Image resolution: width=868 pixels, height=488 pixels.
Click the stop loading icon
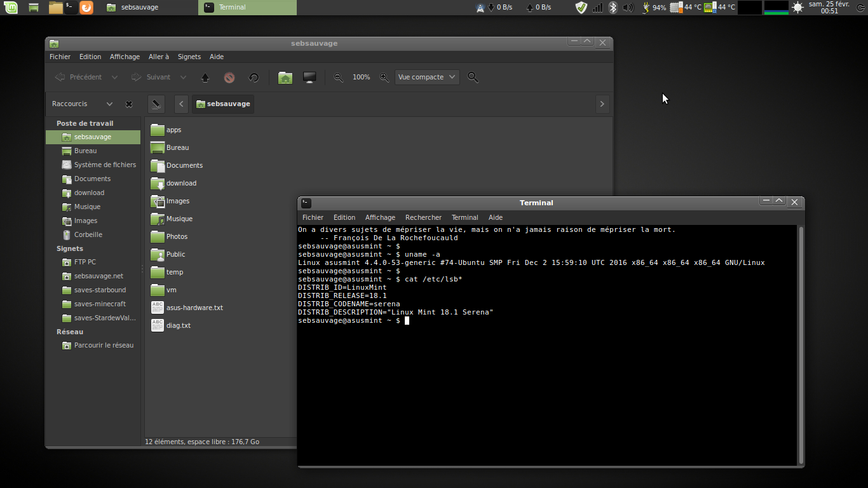coord(229,78)
